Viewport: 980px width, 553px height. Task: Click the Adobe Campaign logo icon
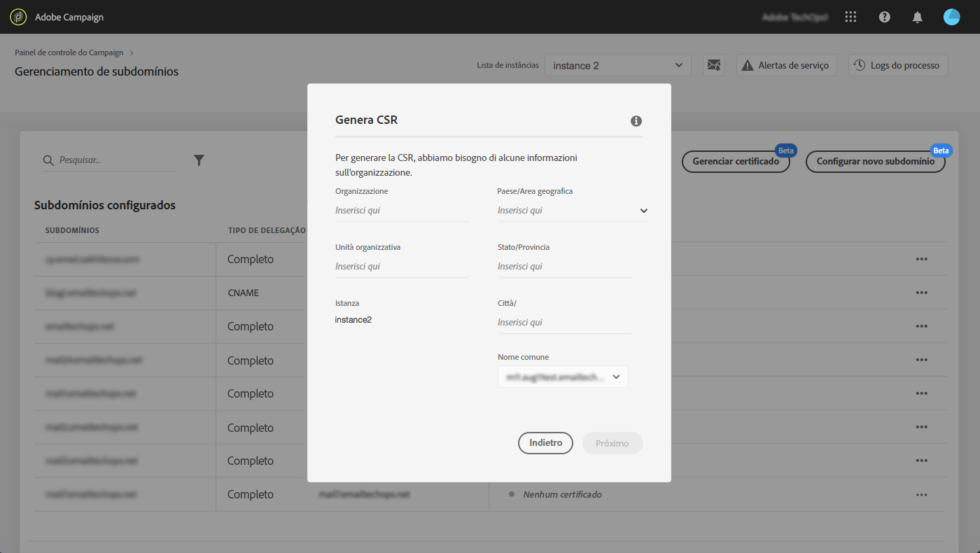point(19,17)
